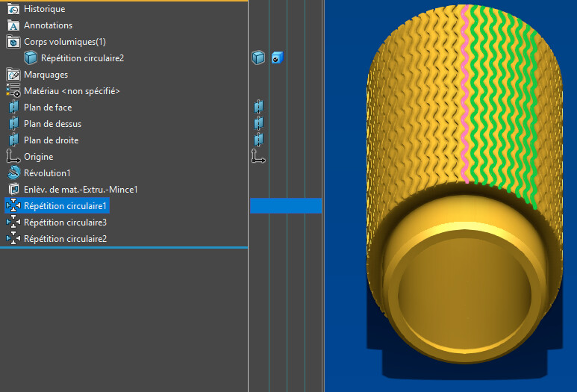Viewport: 577px width, 392px height.
Task: Click the Plan de droite plane icon
Action: 13,140
